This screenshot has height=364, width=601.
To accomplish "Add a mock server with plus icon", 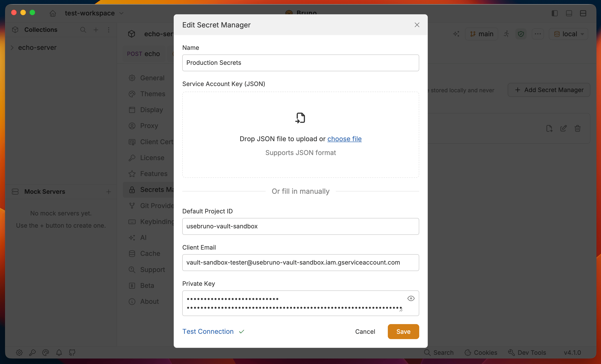I will (109, 192).
